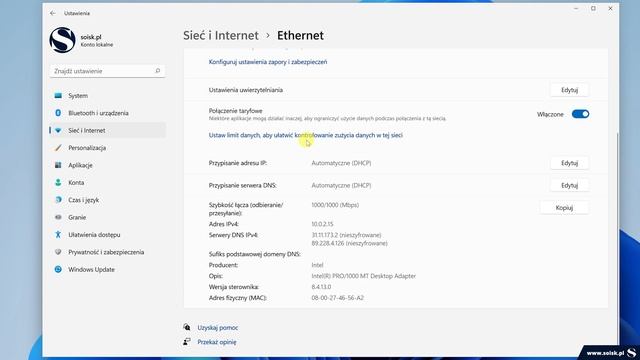Focus the Znajdź ustawienie search field
Viewport: 640px width, 360px height.
[108, 71]
